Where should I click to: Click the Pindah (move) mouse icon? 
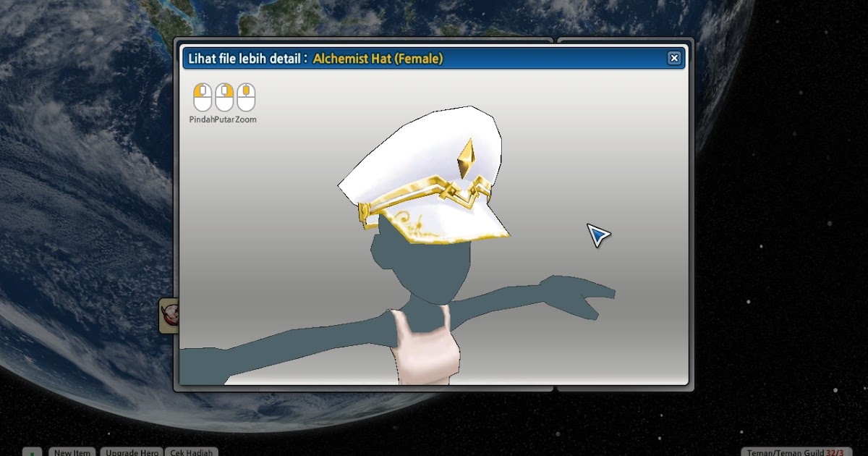pyautogui.click(x=203, y=97)
